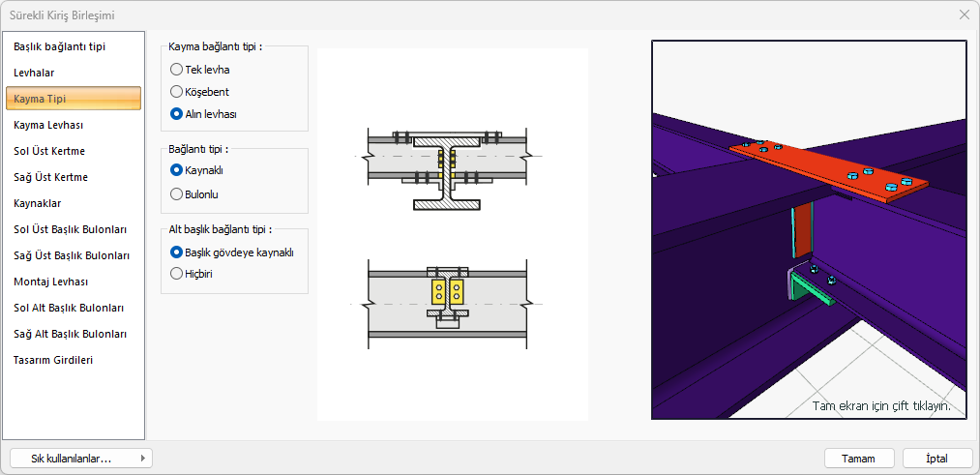Switch to Sol Üst Kertme page
This screenshot has height=475, width=980.
pos(74,151)
